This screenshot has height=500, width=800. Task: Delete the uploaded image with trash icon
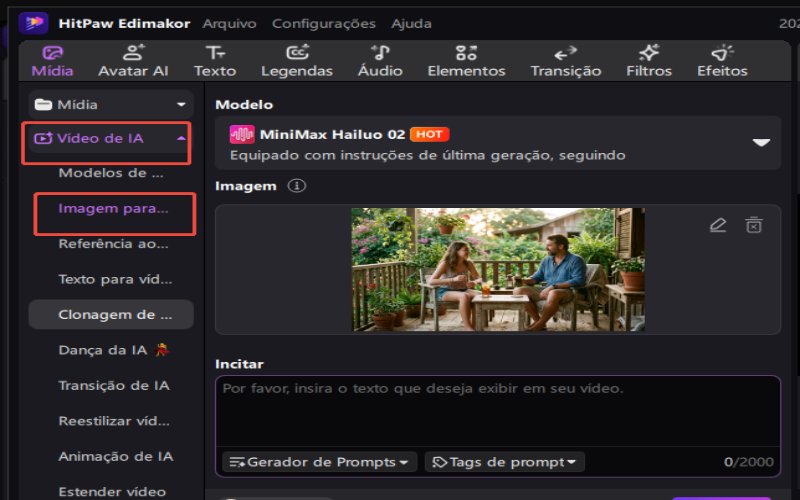click(x=754, y=225)
